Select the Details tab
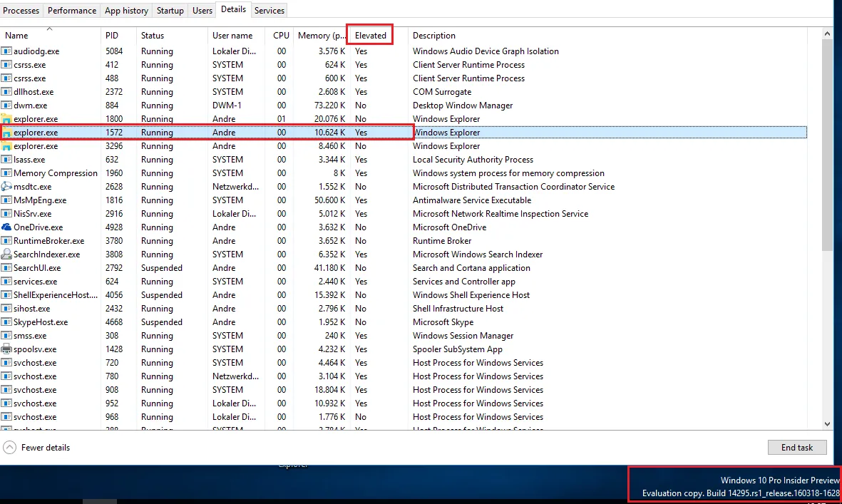Viewport: 842px width, 504px height. click(233, 9)
